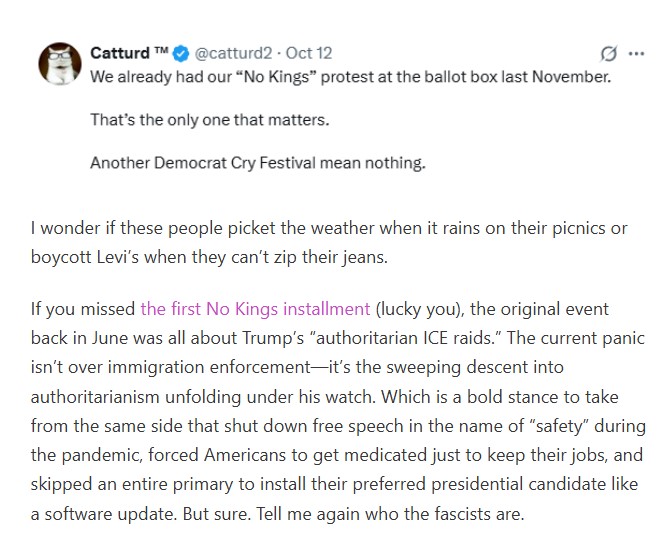The height and width of the screenshot is (542, 672).
Task: Click the tweet's first line about "No Kings" protest
Action: (349, 77)
